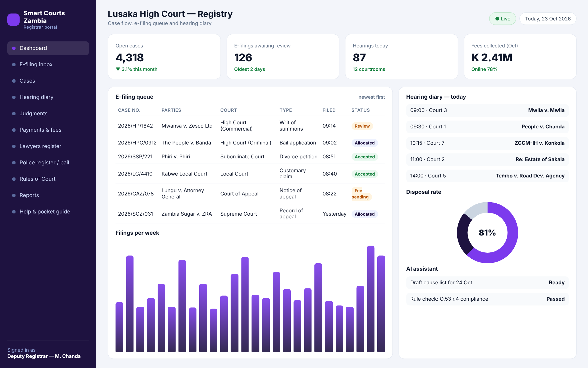Open the Lawyers register

tap(48, 146)
